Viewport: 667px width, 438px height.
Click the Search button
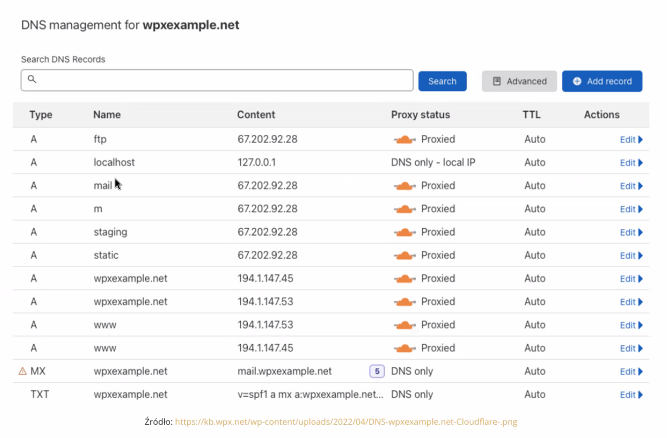click(x=442, y=81)
